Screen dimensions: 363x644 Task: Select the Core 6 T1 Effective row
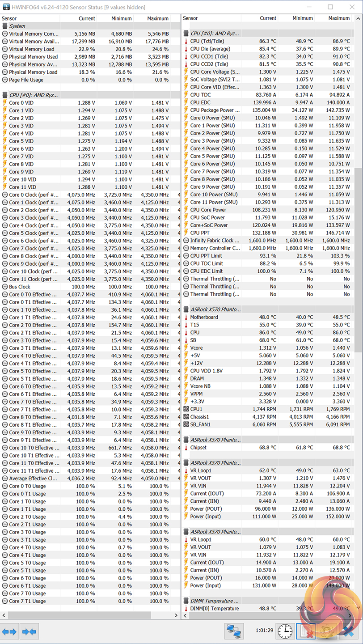point(91,394)
